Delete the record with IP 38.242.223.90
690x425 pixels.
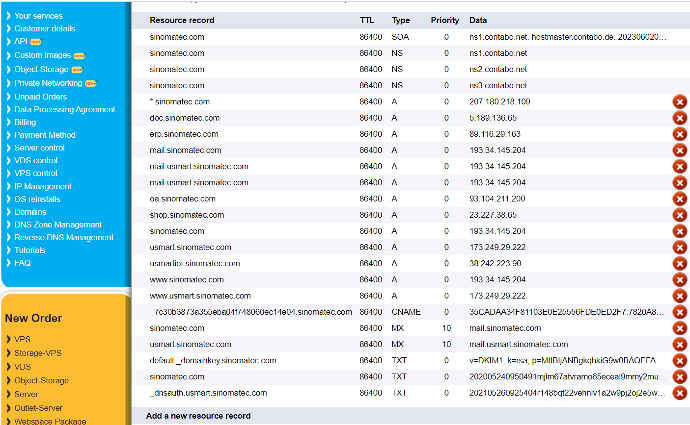click(x=679, y=264)
